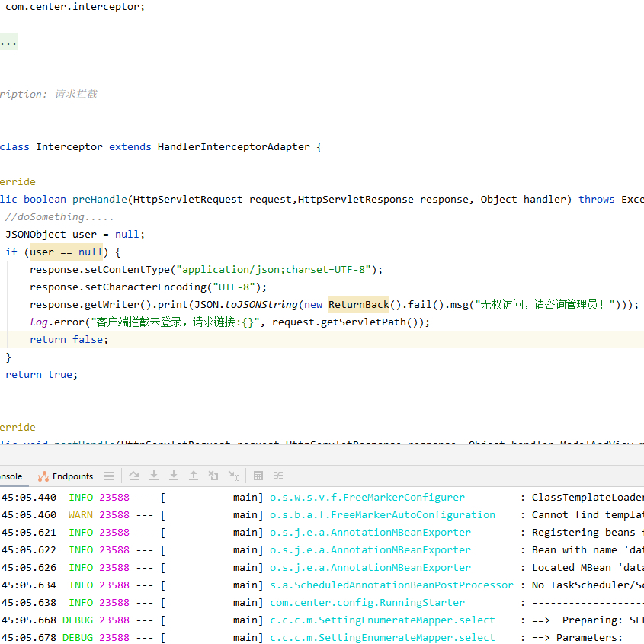Click the Interceptor class name

69,146
